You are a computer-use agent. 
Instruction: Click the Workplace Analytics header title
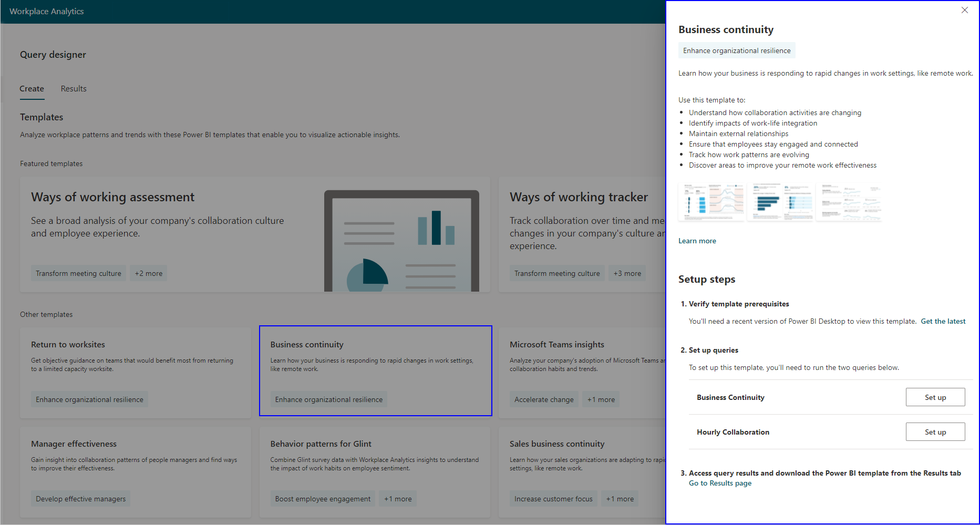click(47, 12)
